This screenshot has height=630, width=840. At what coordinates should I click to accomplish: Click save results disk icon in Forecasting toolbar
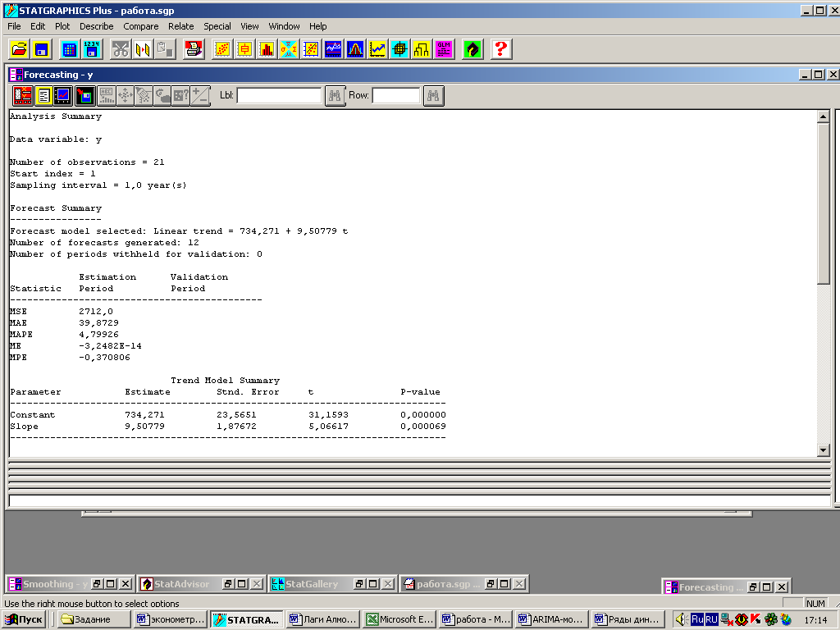point(84,96)
